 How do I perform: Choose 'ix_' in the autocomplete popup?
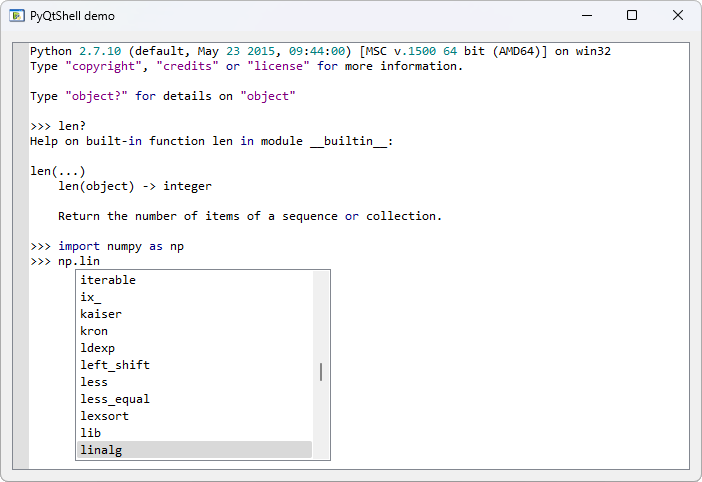coord(91,297)
